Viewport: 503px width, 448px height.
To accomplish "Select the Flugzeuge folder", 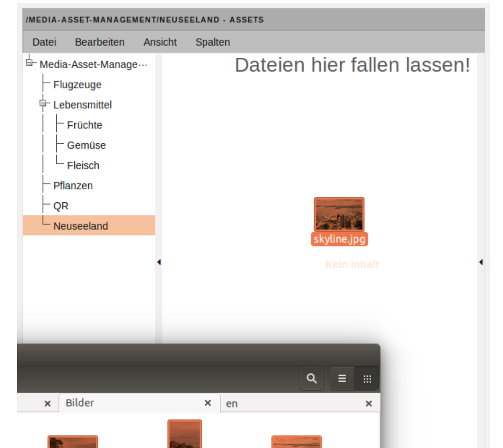I will pyautogui.click(x=77, y=85).
